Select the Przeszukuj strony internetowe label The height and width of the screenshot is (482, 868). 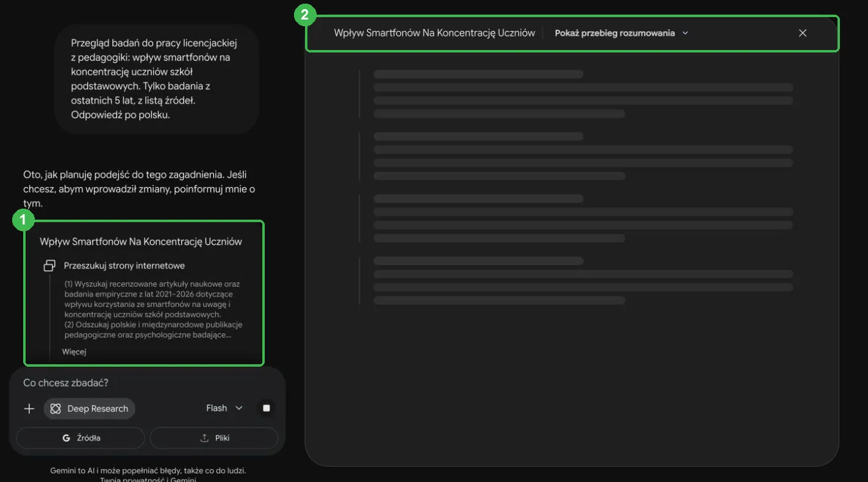pyautogui.click(x=124, y=266)
